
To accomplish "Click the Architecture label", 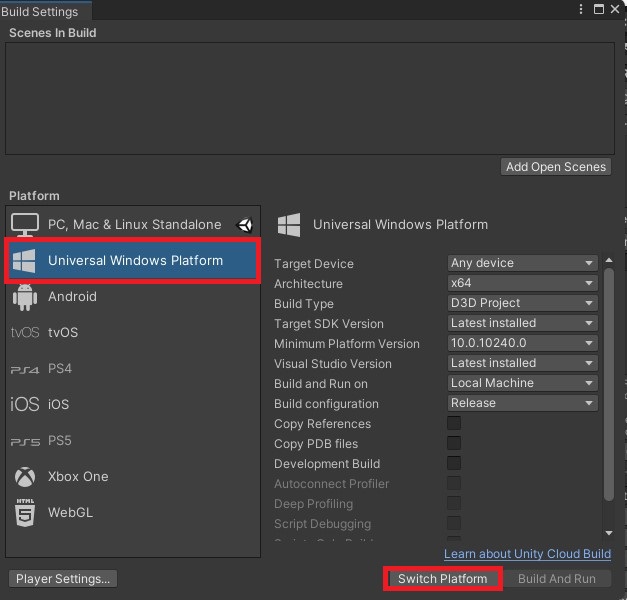I will tap(308, 284).
